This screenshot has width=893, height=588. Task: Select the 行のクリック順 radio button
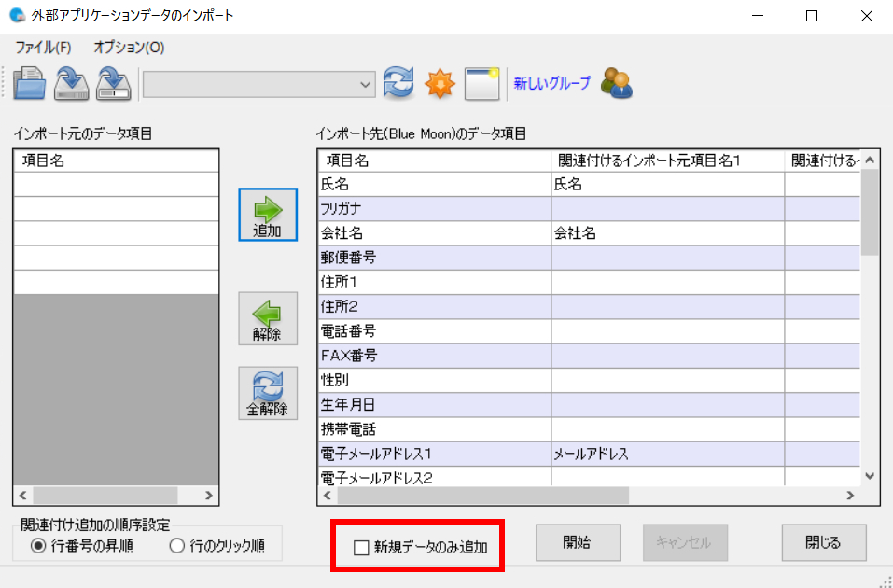click(176, 546)
